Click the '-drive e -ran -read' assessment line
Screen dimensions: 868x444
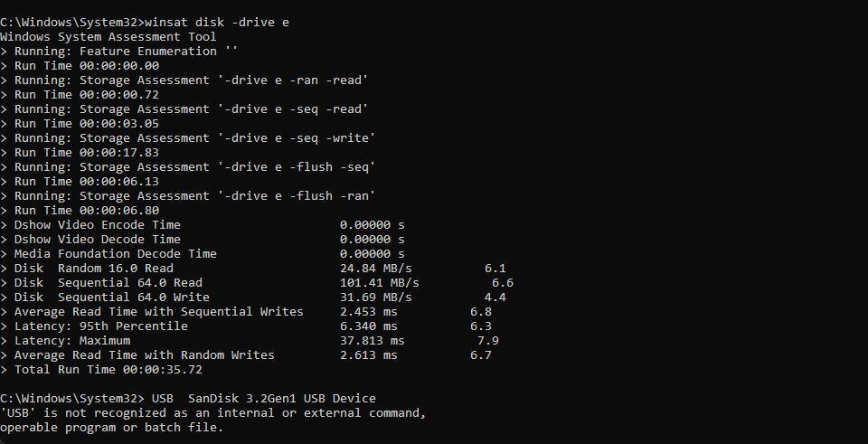click(x=191, y=80)
